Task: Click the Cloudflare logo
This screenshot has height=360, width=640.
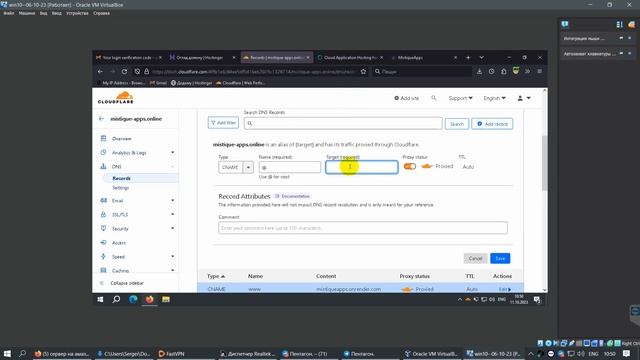Action: pyautogui.click(x=116, y=98)
